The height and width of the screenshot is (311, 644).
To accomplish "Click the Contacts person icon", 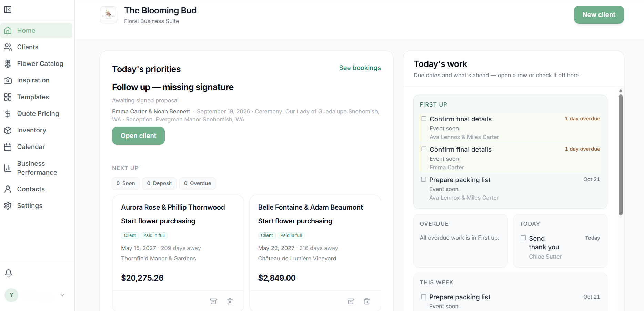I will point(8,189).
